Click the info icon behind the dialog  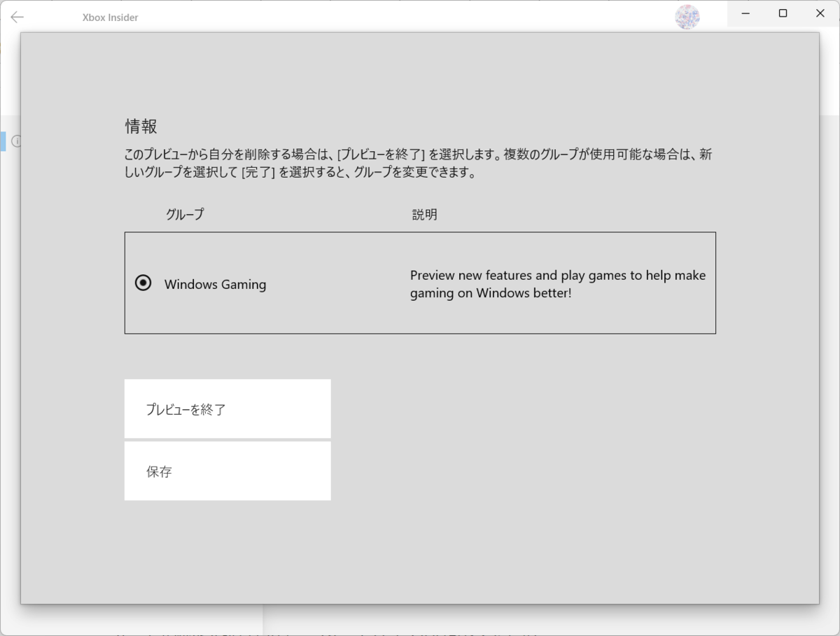(16, 141)
